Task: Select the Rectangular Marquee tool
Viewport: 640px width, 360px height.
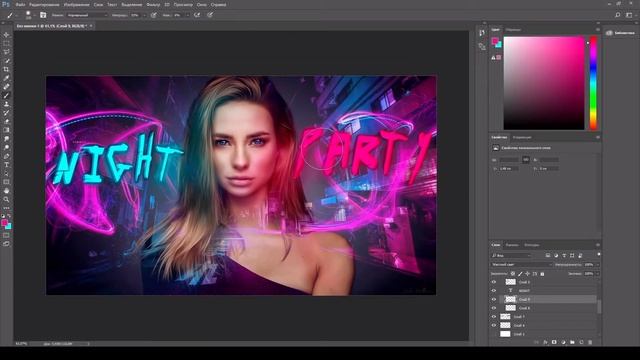Action: click(x=6, y=43)
